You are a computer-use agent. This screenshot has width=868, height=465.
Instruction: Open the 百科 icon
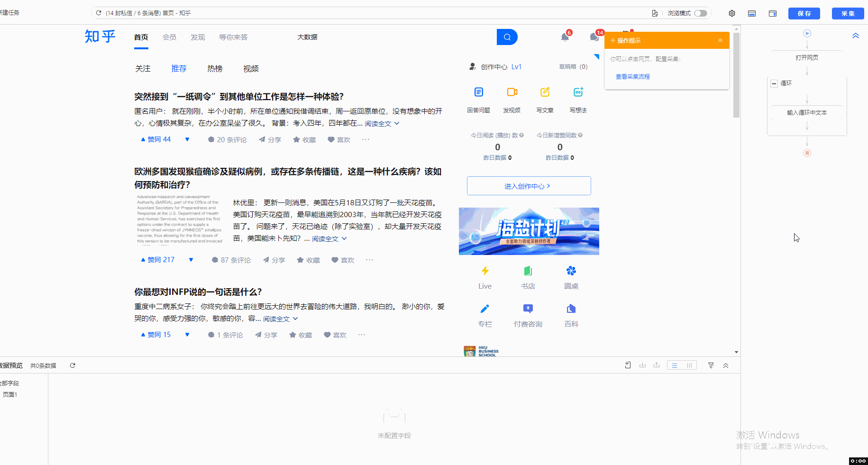pyautogui.click(x=571, y=309)
